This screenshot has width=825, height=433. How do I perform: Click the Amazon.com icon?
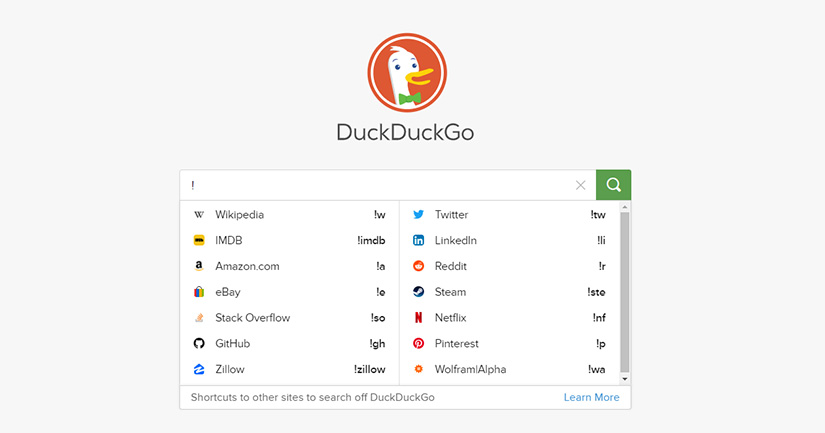click(x=199, y=266)
